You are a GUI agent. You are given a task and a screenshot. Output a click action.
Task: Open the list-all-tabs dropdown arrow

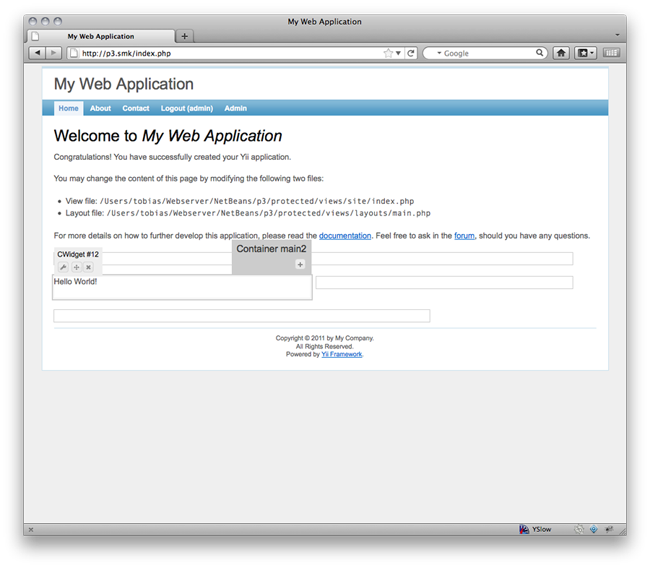(617, 35)
